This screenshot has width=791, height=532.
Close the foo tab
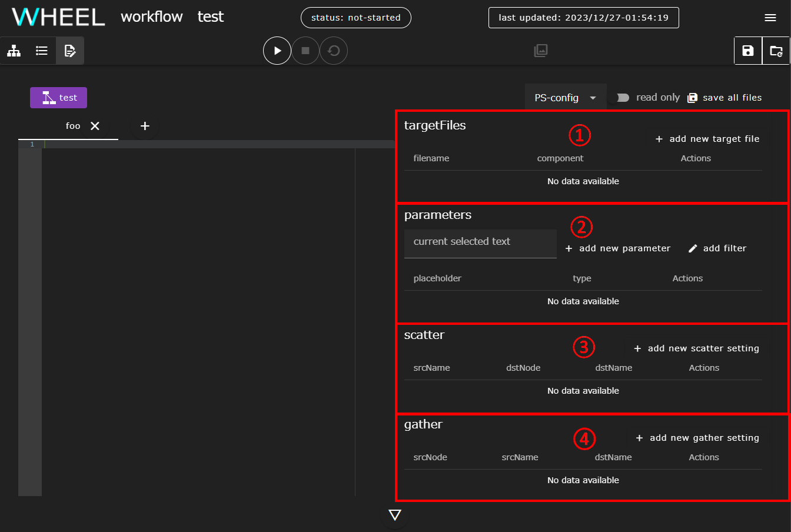click(x=95, y=126)
